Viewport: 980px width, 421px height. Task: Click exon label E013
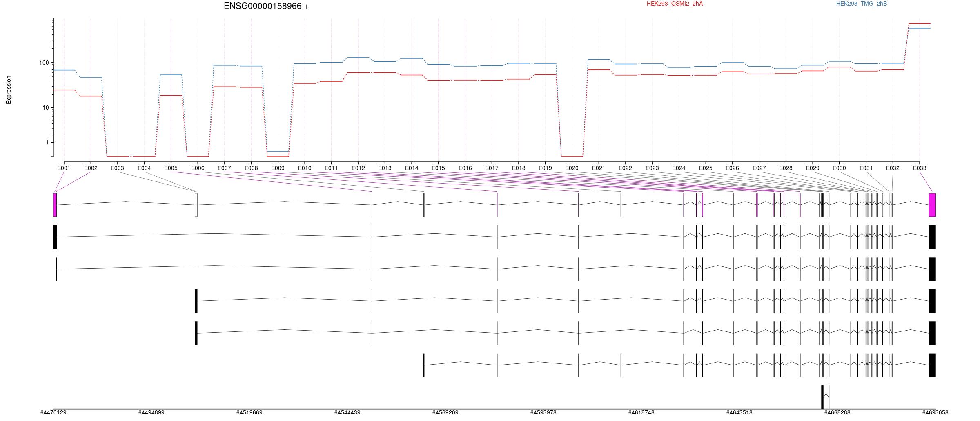[x=385, y=168]
